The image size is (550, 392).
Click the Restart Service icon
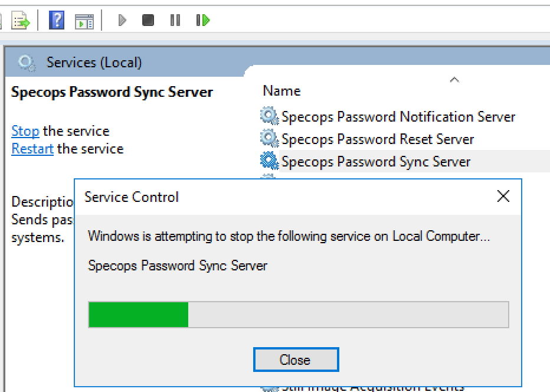tap(203, 20)
